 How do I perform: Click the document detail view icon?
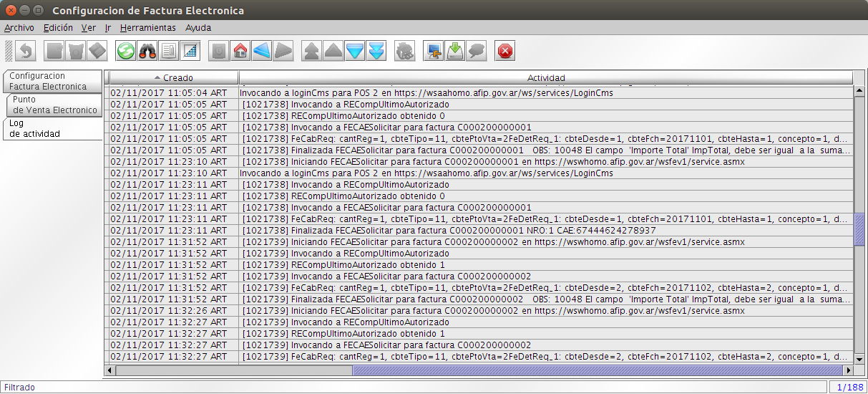point(169,51)
